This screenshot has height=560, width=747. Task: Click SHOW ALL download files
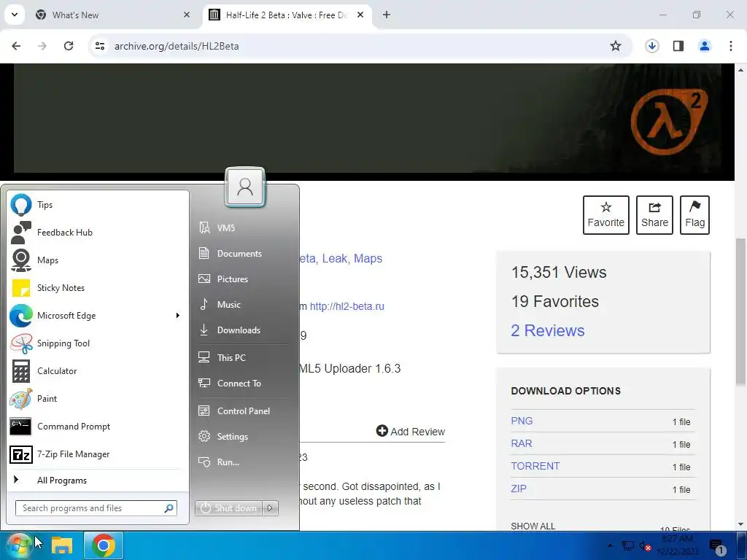click(533, 526)
